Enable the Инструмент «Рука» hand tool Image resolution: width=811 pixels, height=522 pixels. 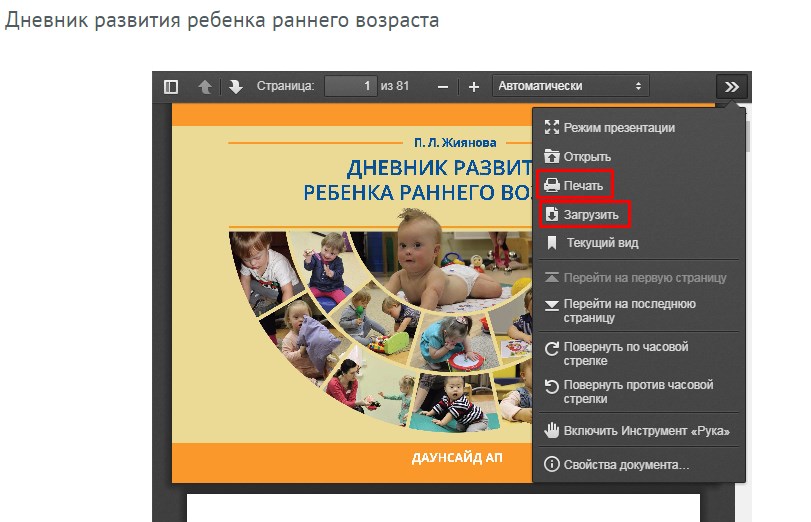tap(639, 430)
